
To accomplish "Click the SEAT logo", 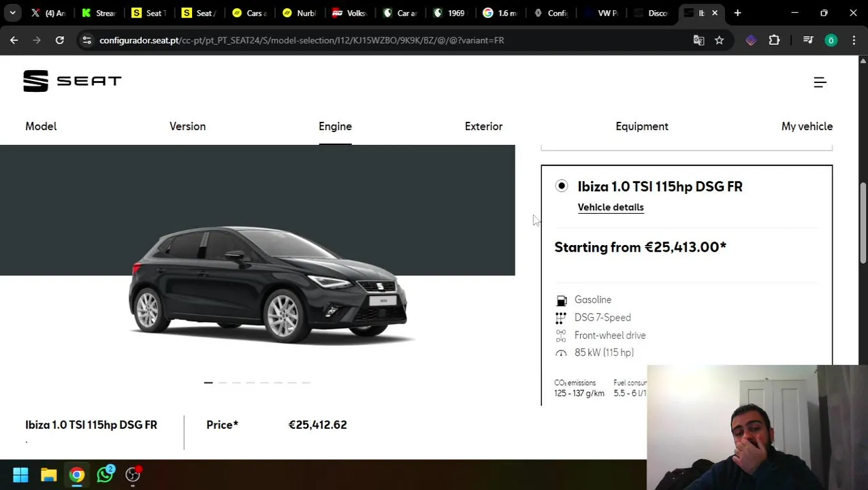I will (x=72, y=81).
